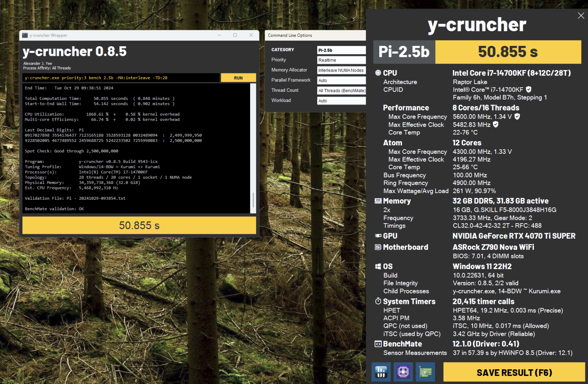Click the CPU chip section icon
Screen dimensions: 588x384
[x=378, y=73]
